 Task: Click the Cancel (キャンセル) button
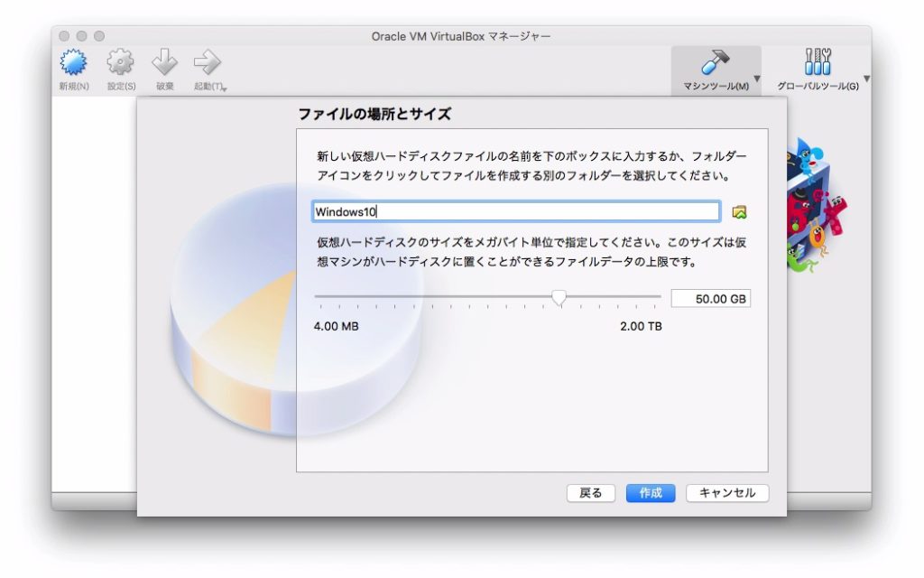pyautogui.click(x=727, y=493)
